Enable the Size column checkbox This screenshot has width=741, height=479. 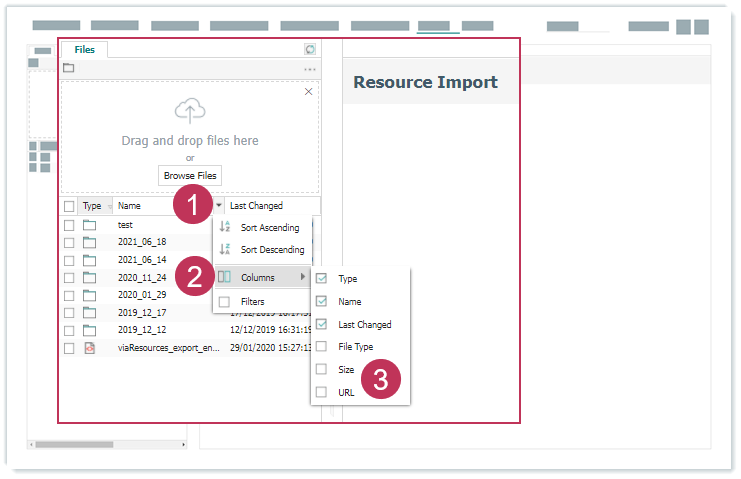pyautogui.click(x=321, y=369)
